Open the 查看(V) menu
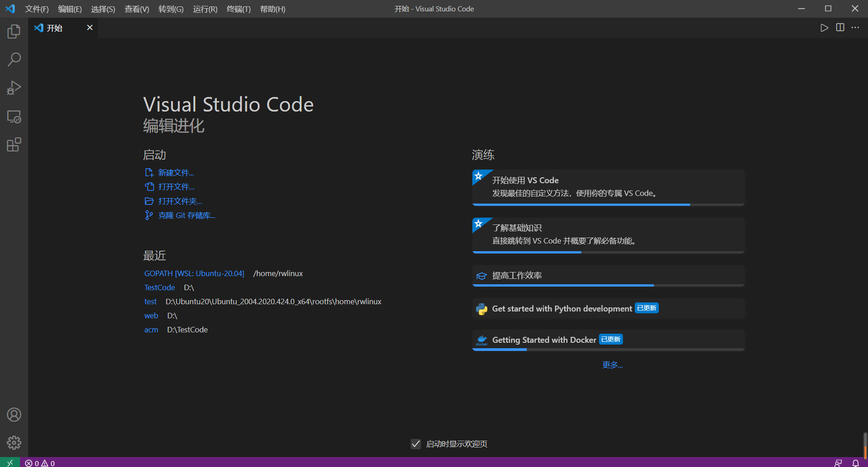This screenshot has height=467, width=868. tap(137, 9)
